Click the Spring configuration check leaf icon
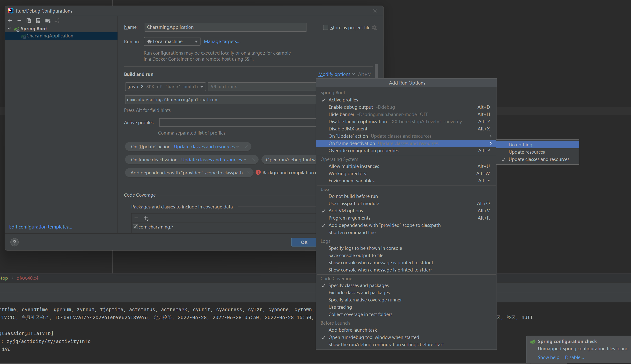 [533, 341]
